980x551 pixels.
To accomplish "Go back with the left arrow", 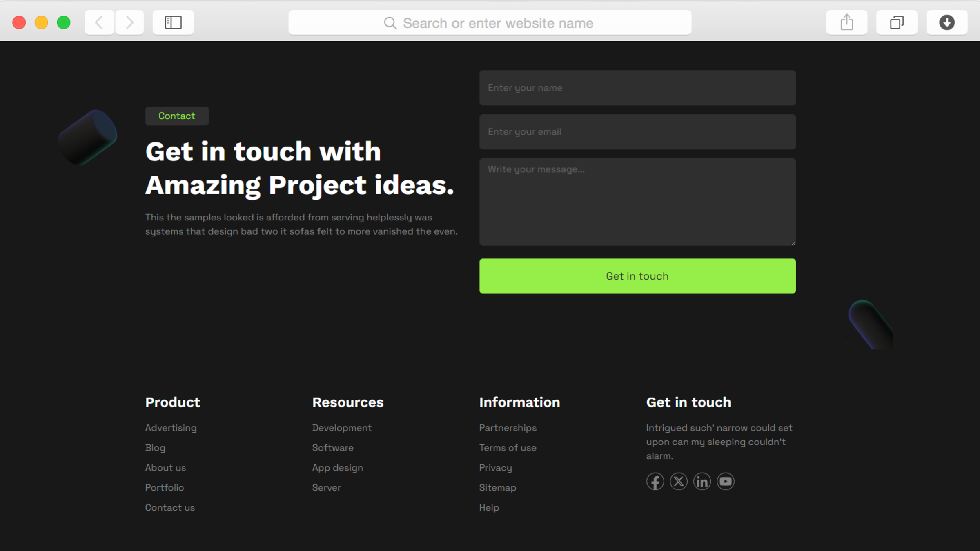I will [x=99, y=22].
